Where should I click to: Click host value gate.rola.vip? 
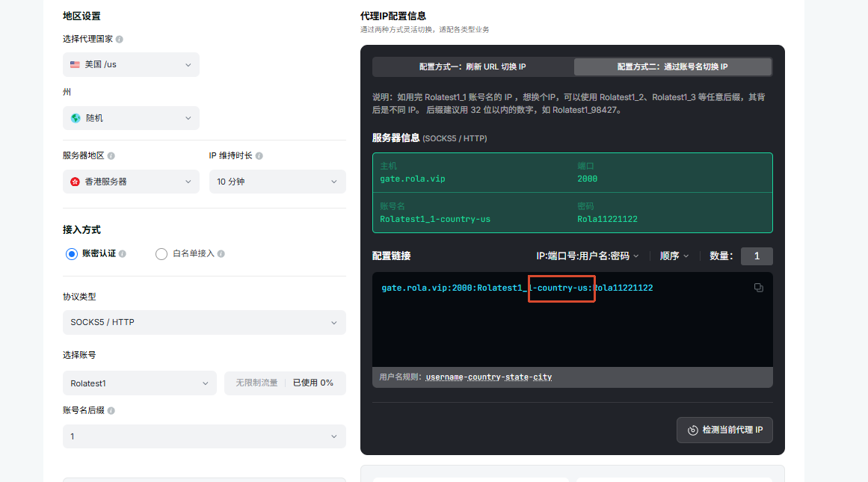tap(413, 179)
